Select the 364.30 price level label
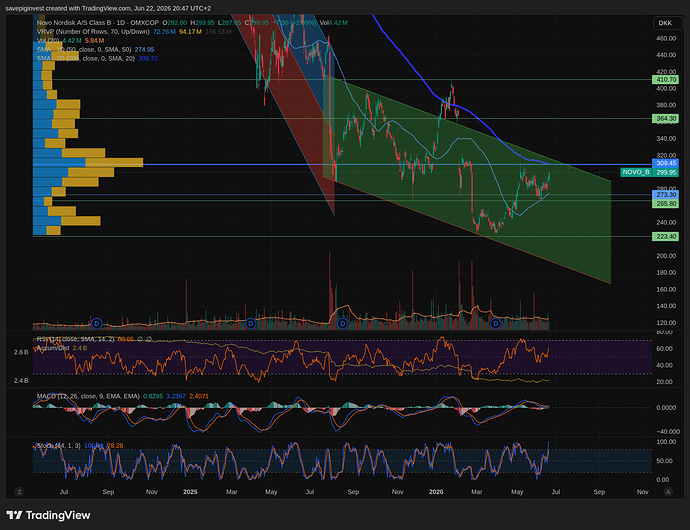This screenshot has width=690, height=530. (665, 118)
